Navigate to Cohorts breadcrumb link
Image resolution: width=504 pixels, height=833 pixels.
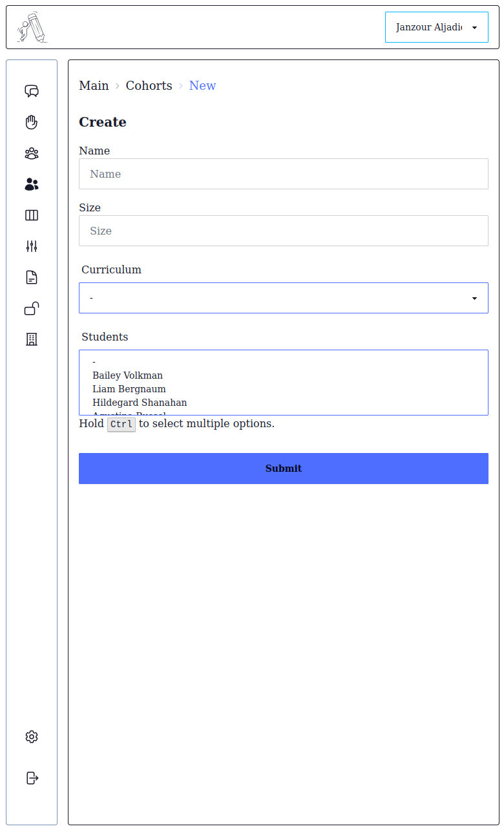click(x=149, y=86)
